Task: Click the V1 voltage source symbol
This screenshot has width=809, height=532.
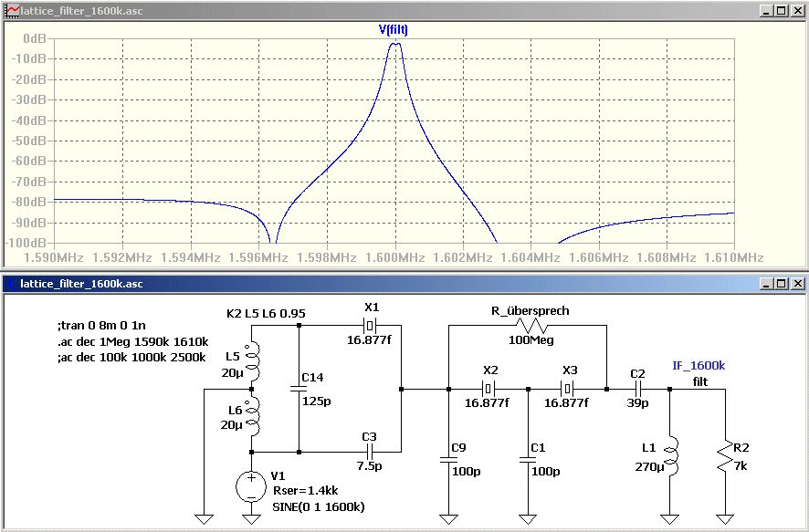Action: coord(251,486)
